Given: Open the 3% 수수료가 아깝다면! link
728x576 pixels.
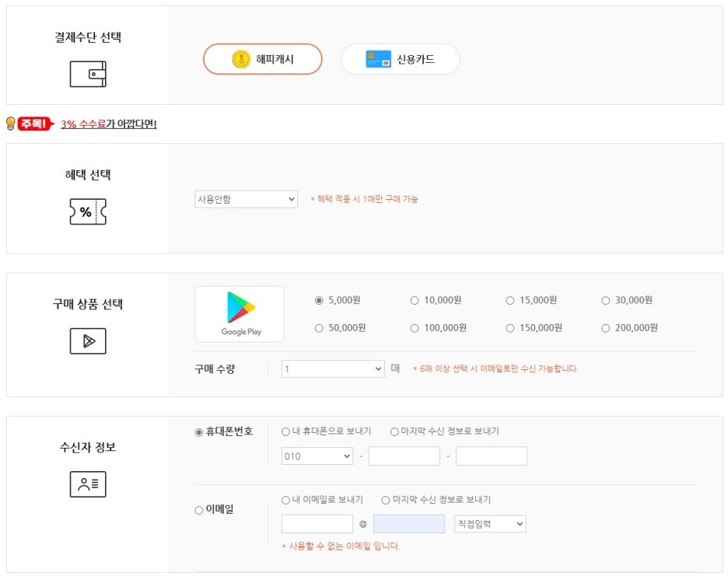Looking at the screenshot, I should pyautogui.click(x=109, y=124).
